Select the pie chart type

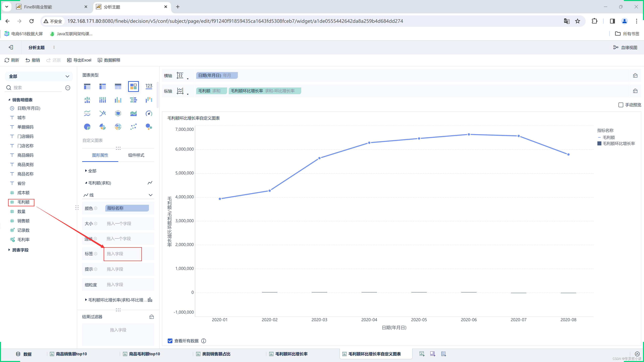point(87,127)
